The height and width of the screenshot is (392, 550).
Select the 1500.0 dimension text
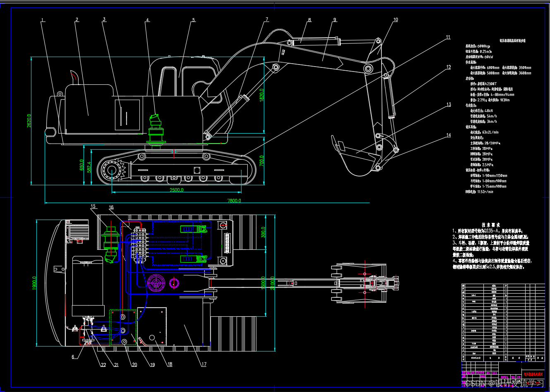pos(263,283)
